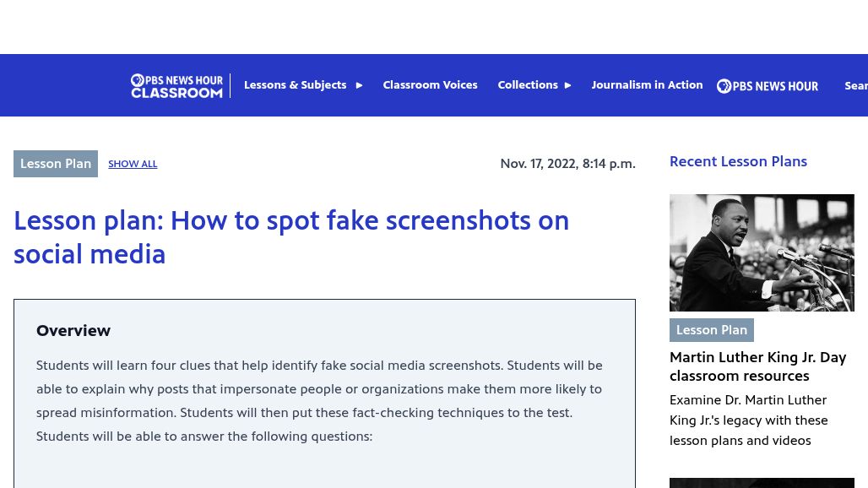Click the PBS News Hour Classroom logo

176,85
